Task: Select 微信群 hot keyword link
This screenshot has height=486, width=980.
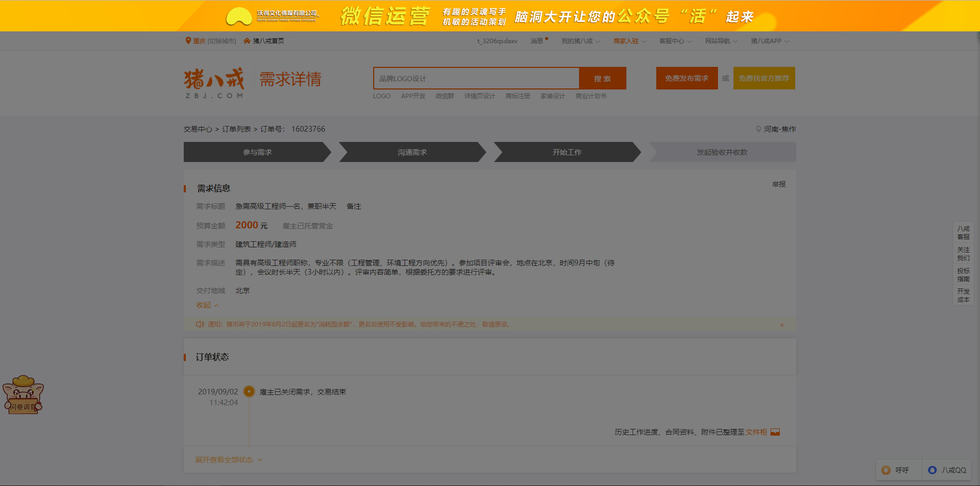Action: pyautogui.click(x=445, y=96)
